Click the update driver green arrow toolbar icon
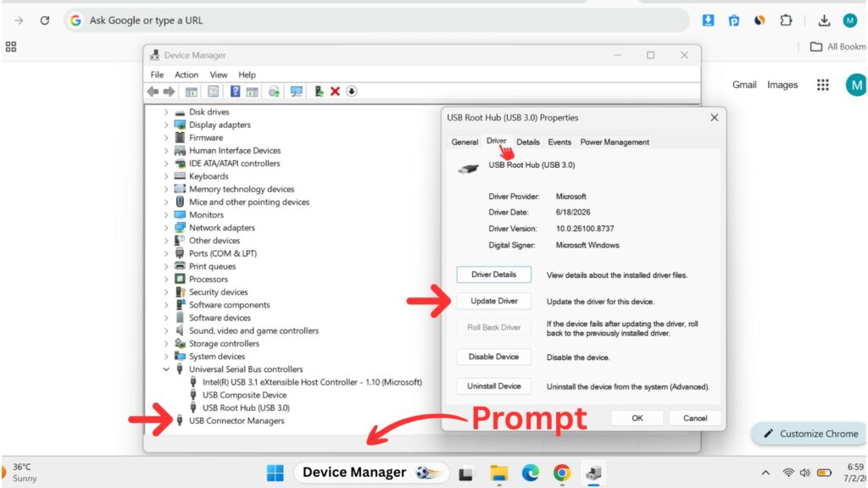Image resolution: width=868 pixels, height=488 pixels. coord(319,91)
